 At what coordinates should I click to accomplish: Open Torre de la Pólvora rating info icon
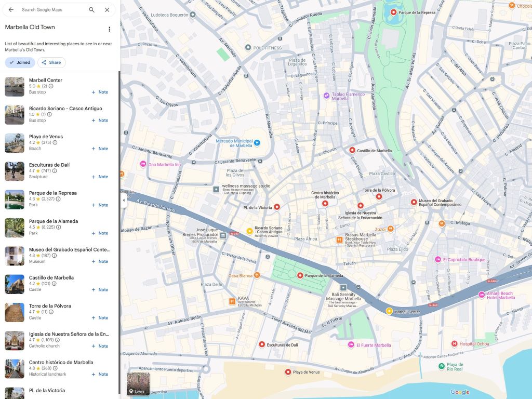51,312
